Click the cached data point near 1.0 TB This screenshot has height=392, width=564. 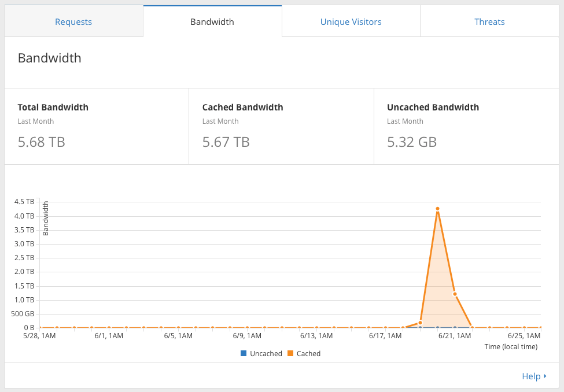tap(455, 294)
